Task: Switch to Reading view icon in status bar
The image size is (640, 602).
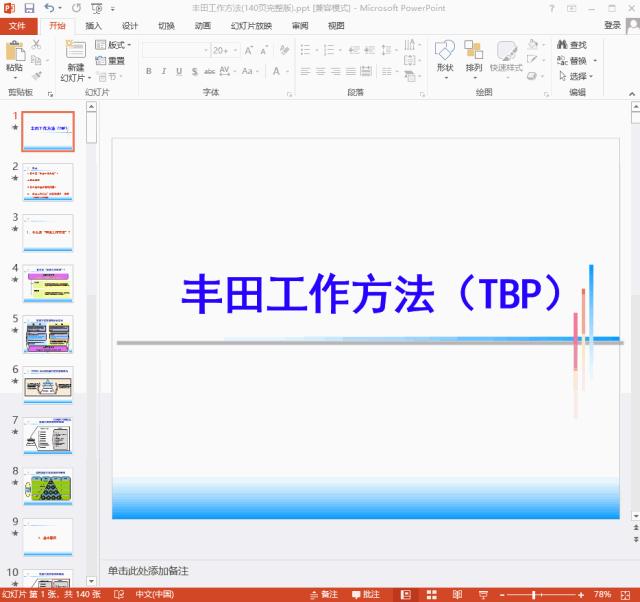Action: pyautogui.click(x=458, y=595)
